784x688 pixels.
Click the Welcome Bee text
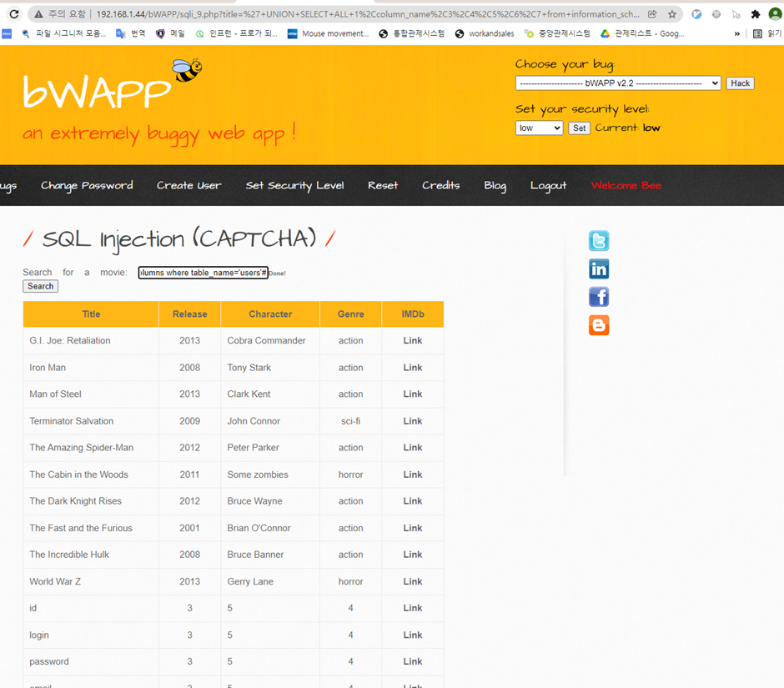tap(626, 185)
